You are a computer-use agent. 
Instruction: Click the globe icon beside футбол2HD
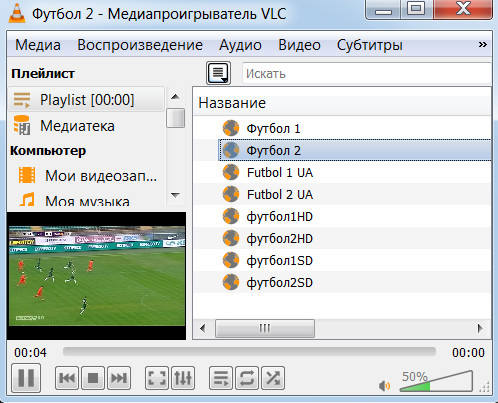[x=231, y=238]
